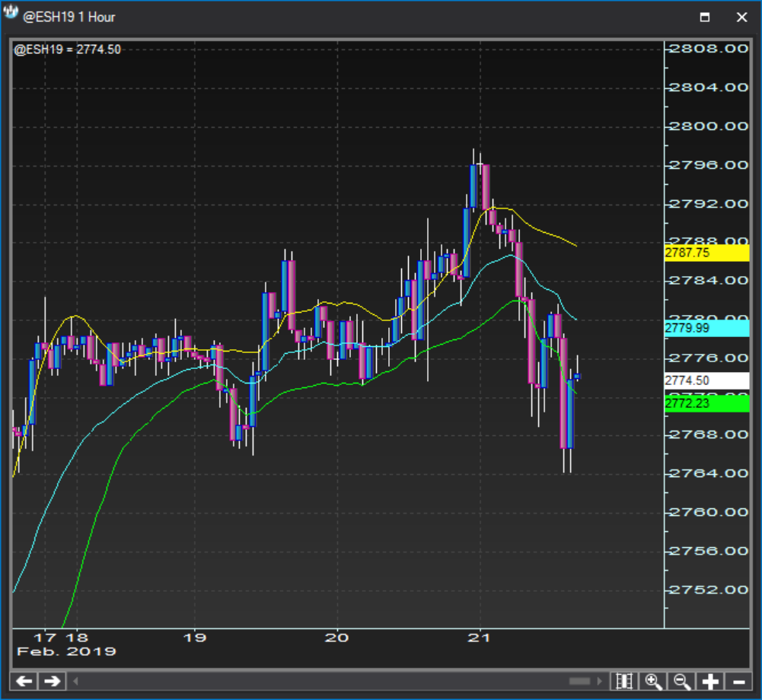This screenshot has width=762, height=700.
Task: Maximize the @ESH19 chart window
Action: pos(705,17)
